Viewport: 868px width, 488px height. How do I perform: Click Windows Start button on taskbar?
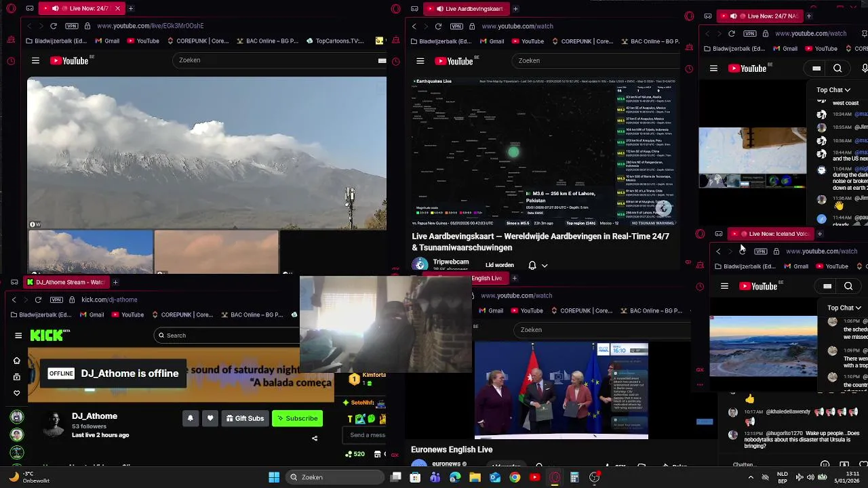(274, 477)
